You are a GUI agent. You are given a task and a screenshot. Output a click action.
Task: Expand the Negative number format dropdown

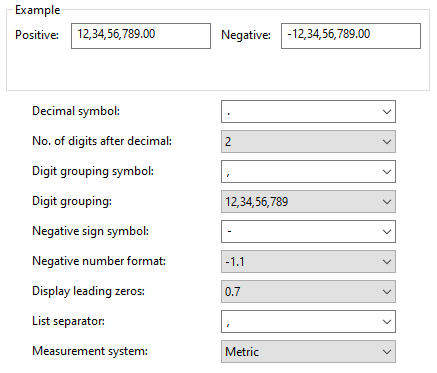click(308, 262)
